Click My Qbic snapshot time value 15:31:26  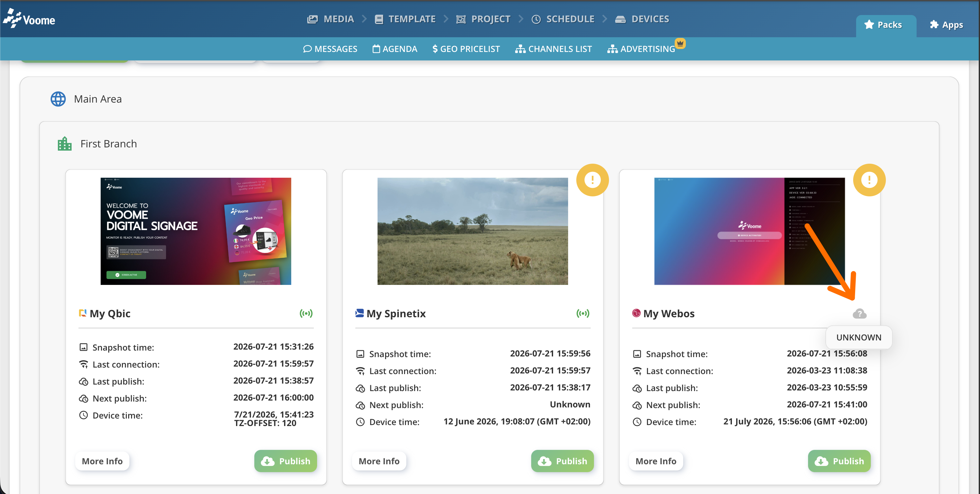tap(274, 347)
